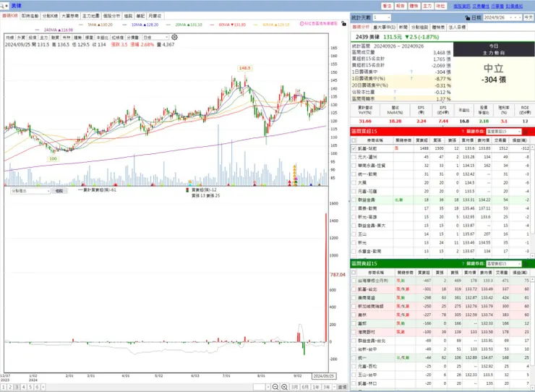This screenshot has height=392, width=535.
Task: Select page 1 in the bottom pager
Action: coord(4,387)
